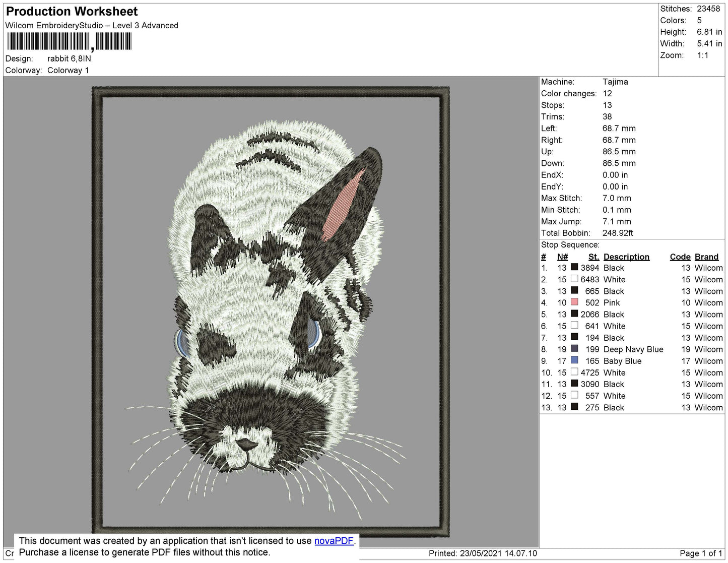Click 'Deep Navy Blue' description text
The width and height of the screenshot is (728, 563).
[633, 349]
